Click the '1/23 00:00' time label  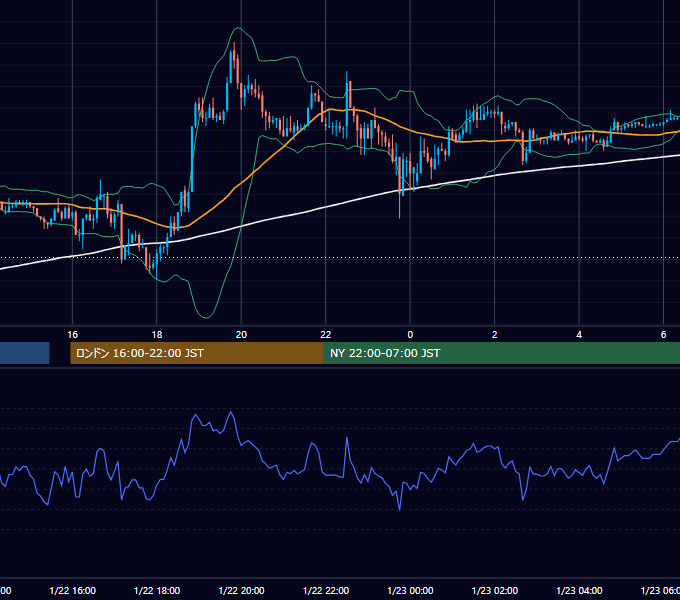tap(410, 590)
